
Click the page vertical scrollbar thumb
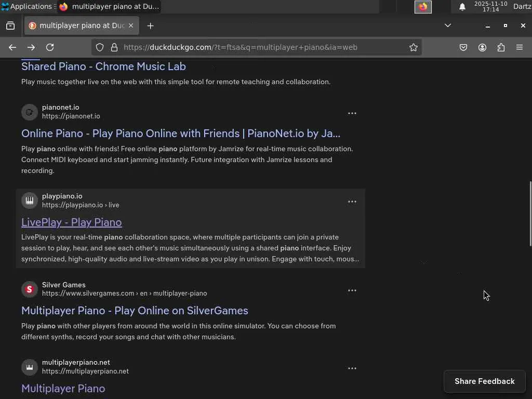(x=530, y=214)
